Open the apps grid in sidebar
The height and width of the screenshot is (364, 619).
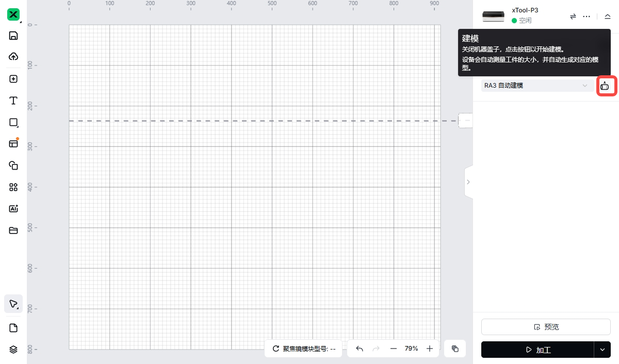point(14,187)
